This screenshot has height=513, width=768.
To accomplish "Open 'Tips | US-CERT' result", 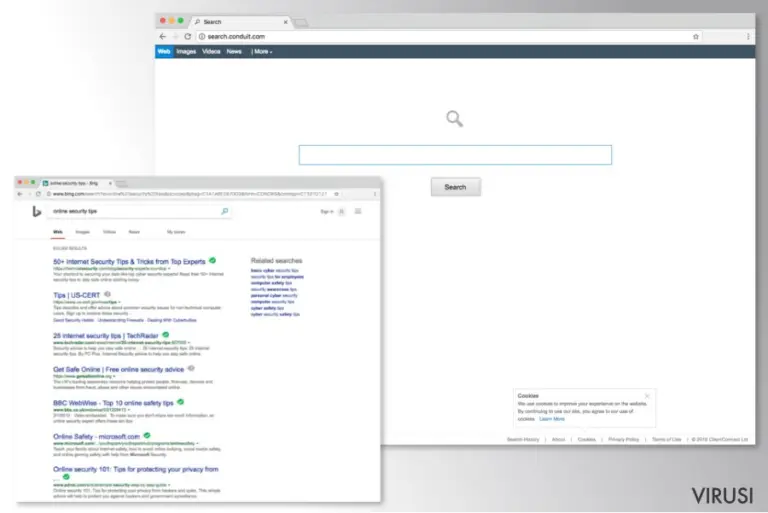I will point(76,295).
